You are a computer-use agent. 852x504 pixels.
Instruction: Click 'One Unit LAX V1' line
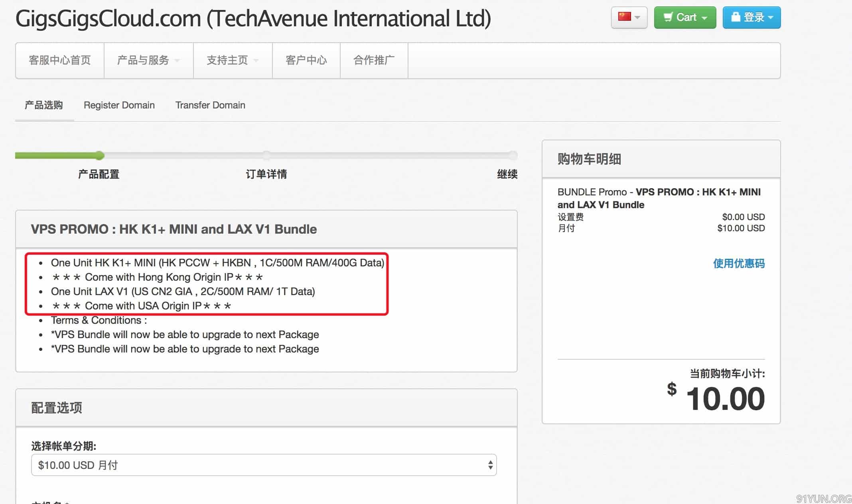coord(183,291)
